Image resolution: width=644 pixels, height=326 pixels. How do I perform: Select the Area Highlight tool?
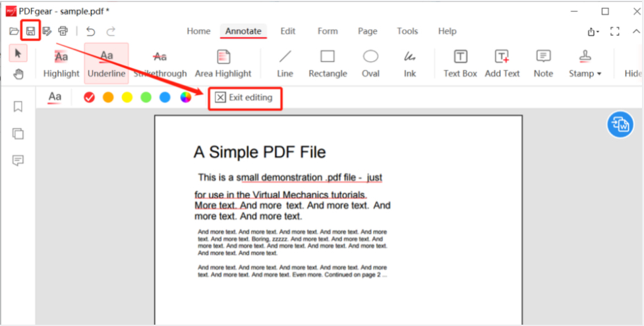click(x=223, y=64)
